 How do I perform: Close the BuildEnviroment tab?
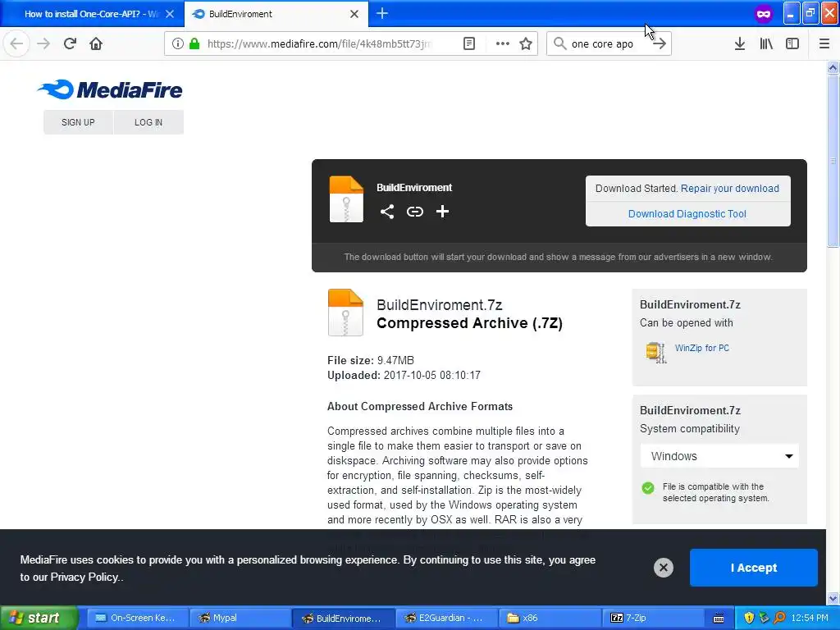pos(354,14)
